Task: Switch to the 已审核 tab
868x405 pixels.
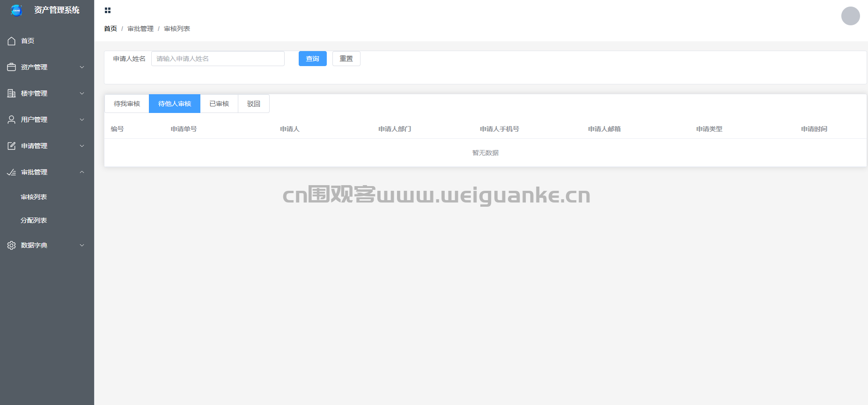Action: 219,104
